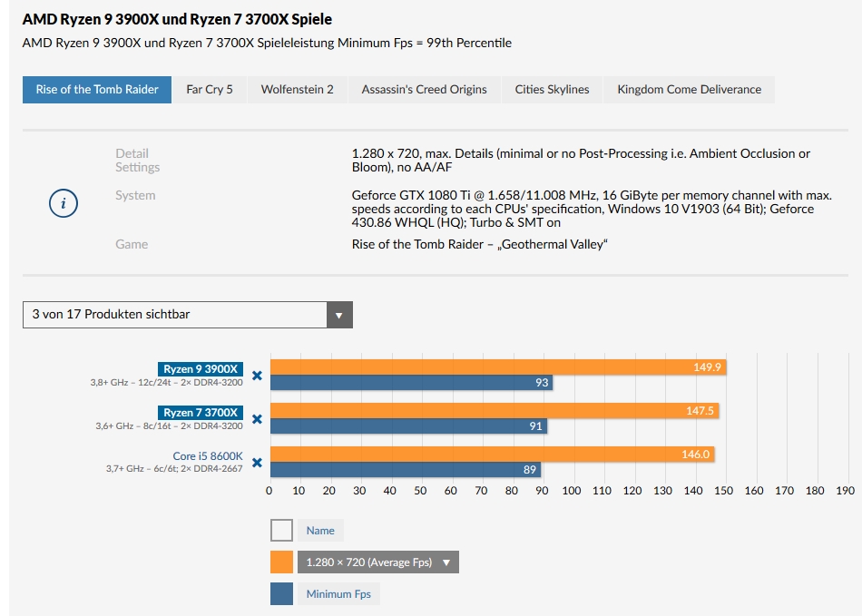Click the heading 'AMD Ryzen 9 3900X und Ryzen 7 3700X Spiele'
Image resolution: width=862 pixels, height=616 pixels.
177,19
